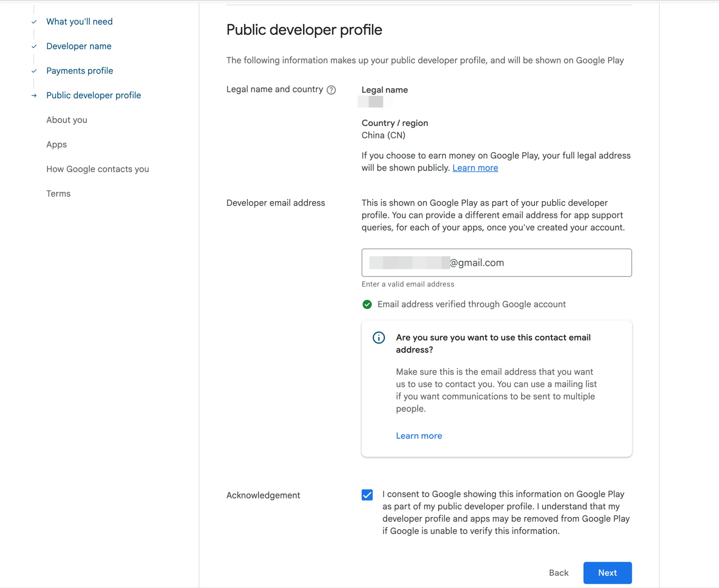719x588 pixels.
Task: Open Learn more about public legal address
Action: point(475,168)
